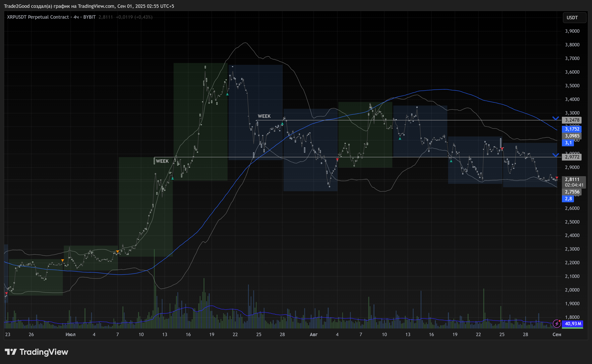The image size is (592, 364).
Task: Click the purple lightning bolt icon
Action: click(557, 323)
